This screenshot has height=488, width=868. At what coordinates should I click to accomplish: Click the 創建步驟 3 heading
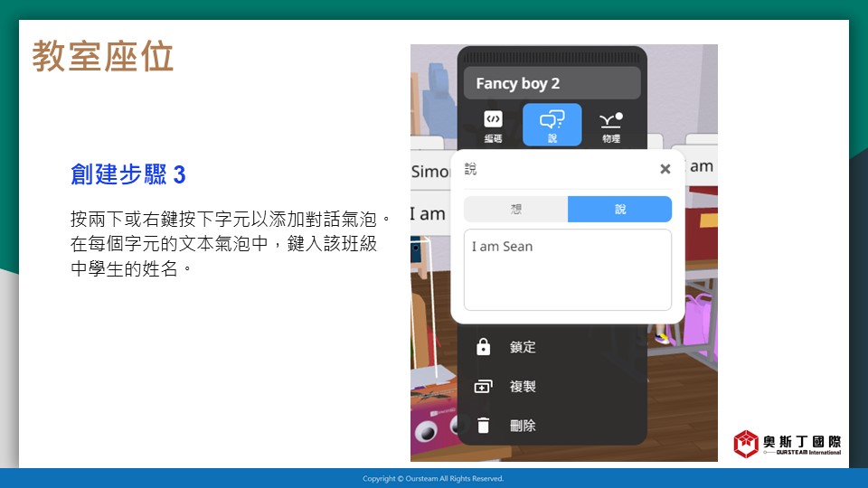coord(127,174)
